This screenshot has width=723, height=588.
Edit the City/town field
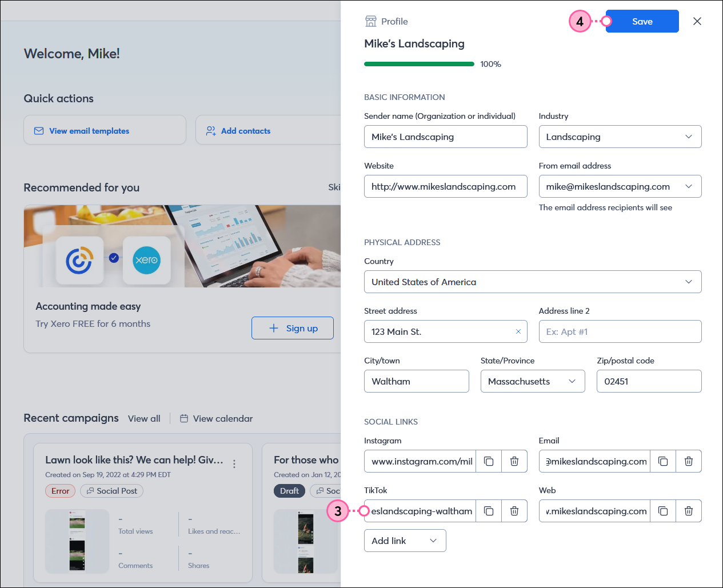click(x=417, y=381)
